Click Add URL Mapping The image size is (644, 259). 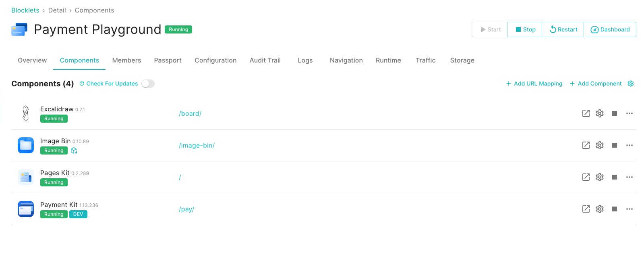(534, 84)
